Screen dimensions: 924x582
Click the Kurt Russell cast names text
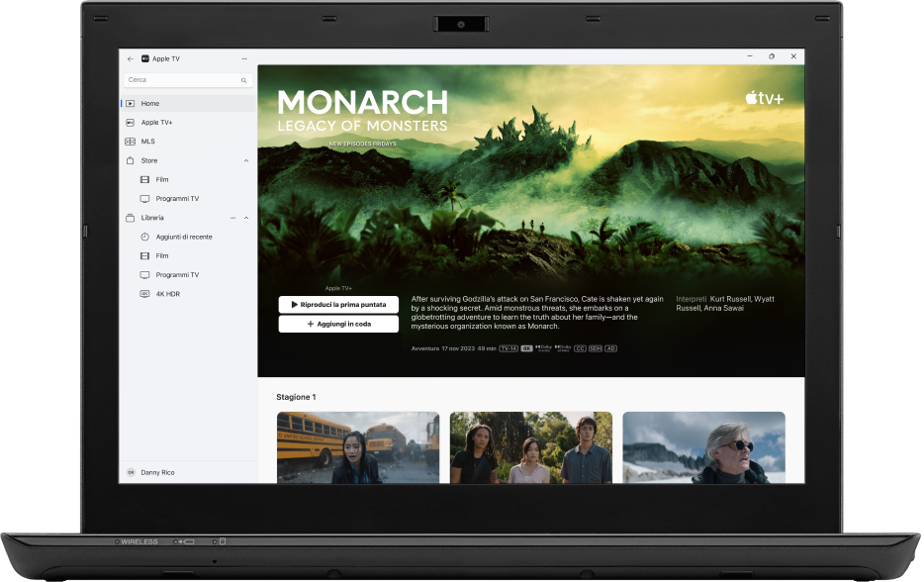pos(725,304)
